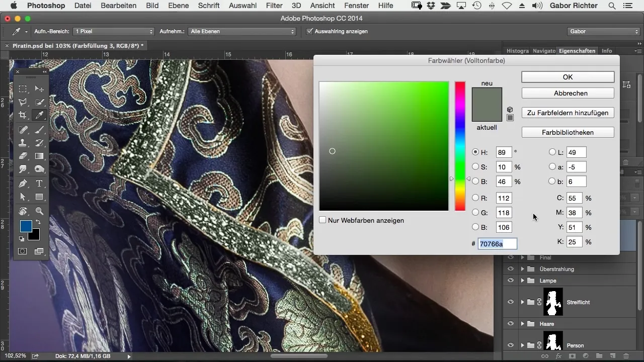
Task: Click Zu Farbfeldern hinzufügen button
Action: click(x=568, y=113)
